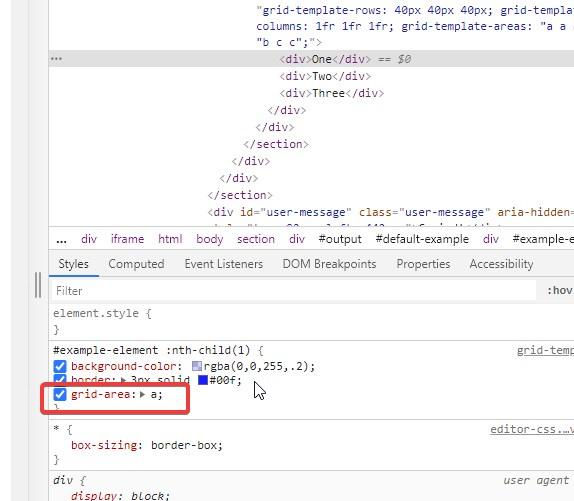Switch to the Computed tab
Image resolution: width=574 pixels, height=501 pixels.
136,264
